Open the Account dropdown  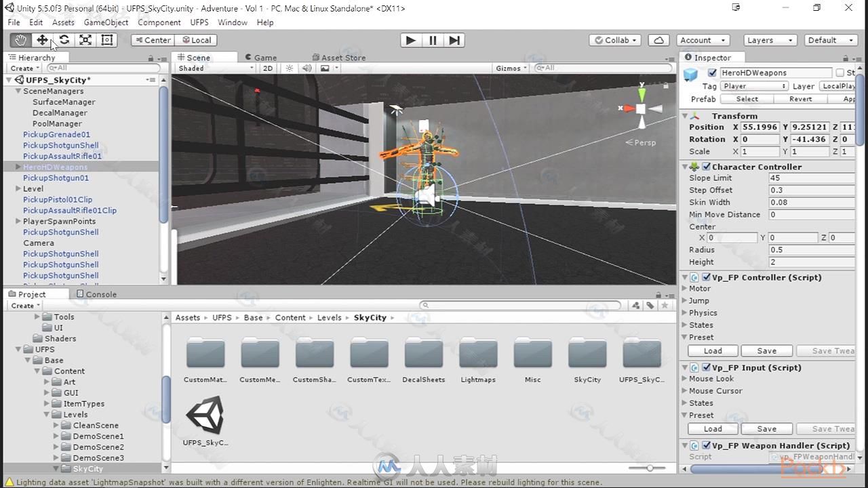(704, 40)
